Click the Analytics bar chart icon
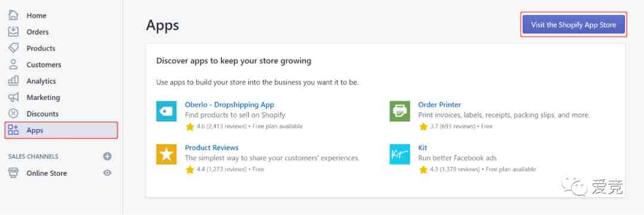Image resolution: width=644 pixels, height=215 pixels. 14,81
